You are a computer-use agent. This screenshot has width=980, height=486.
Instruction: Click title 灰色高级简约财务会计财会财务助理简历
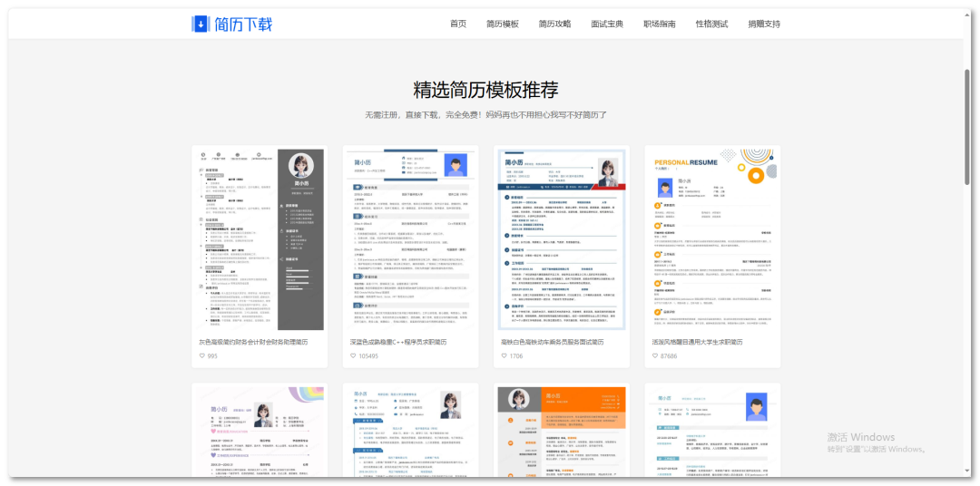pyautogui.click(x=253, y=343)
